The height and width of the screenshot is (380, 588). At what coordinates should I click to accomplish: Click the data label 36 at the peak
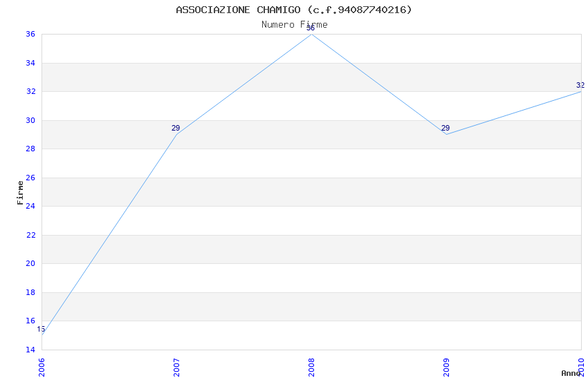(x=311, y=28)
